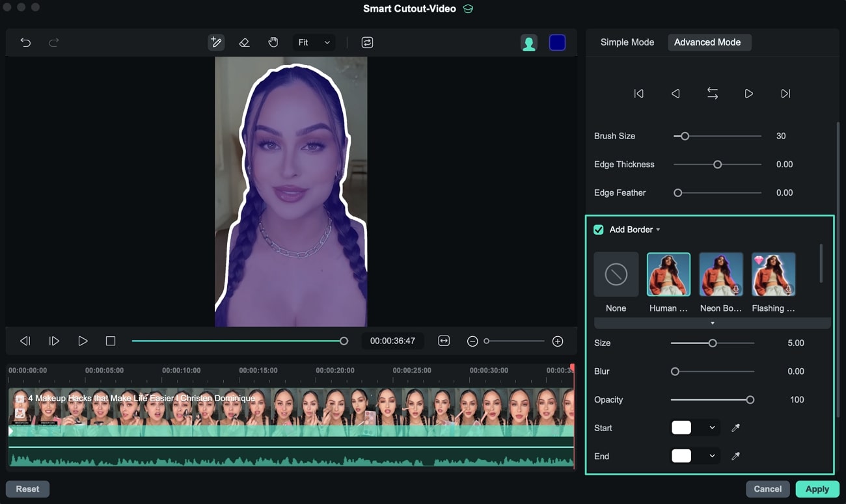Image resolution: width=846 pixels, height=504 pixels.
Task: Toggle the blue background overlay preview
Action: pyautogui.click(x=557, y=42)
